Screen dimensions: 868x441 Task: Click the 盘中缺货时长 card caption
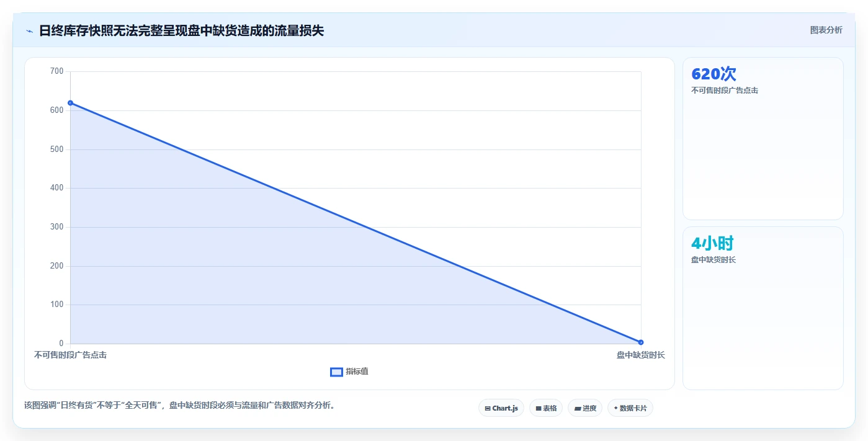pos(714,260)
